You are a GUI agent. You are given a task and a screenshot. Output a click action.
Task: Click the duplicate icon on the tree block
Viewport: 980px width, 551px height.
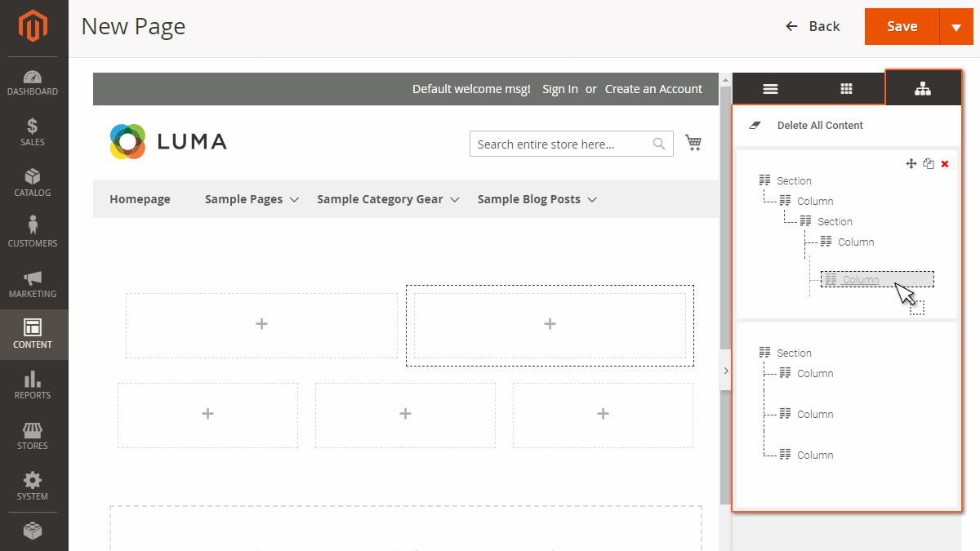coord(929,164)
